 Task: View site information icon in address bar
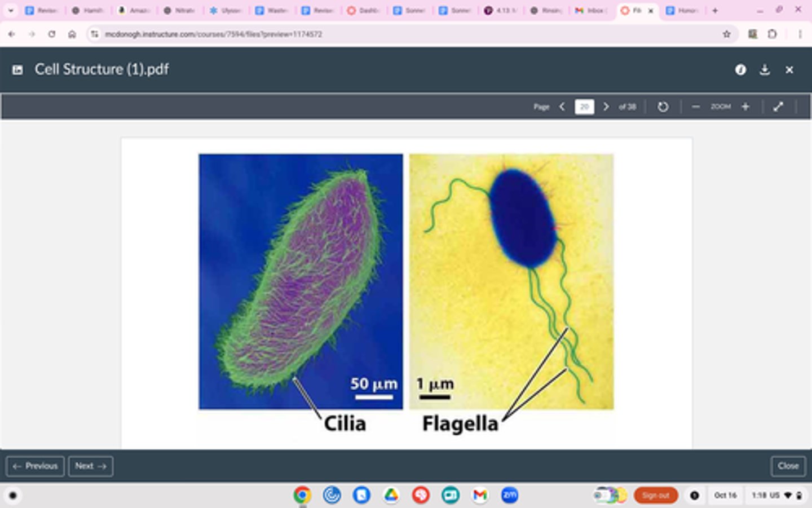[94, 34]
